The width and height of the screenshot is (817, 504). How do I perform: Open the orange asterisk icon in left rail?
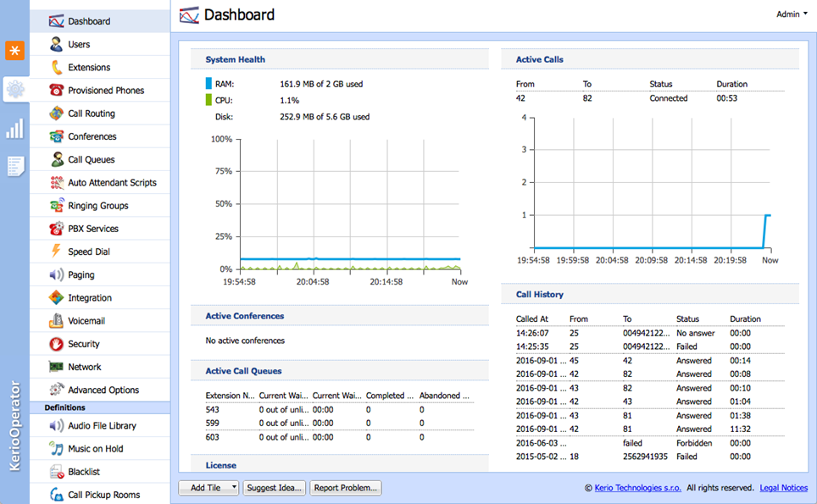(x=14, y=51)
